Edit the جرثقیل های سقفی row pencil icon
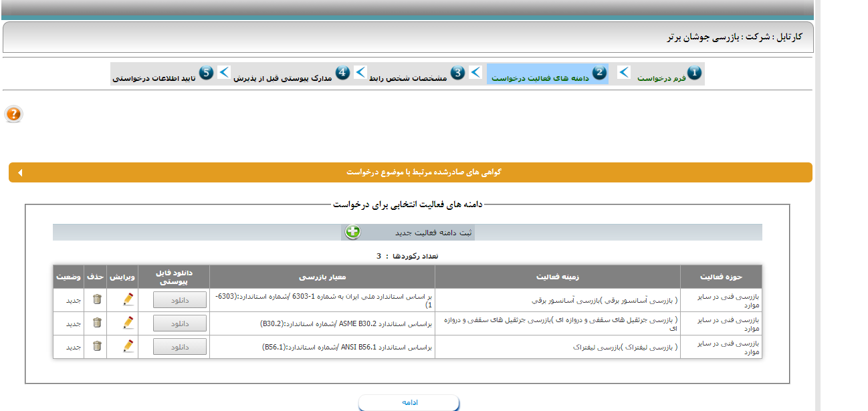The height and width of the screenshot is (411, 868). 128,323
